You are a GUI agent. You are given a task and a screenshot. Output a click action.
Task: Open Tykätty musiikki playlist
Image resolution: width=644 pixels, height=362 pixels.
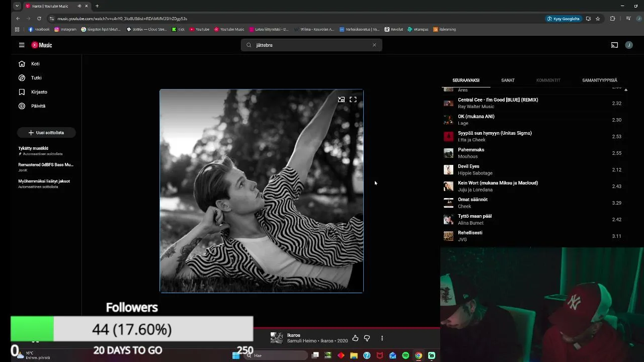pos(40,151)
